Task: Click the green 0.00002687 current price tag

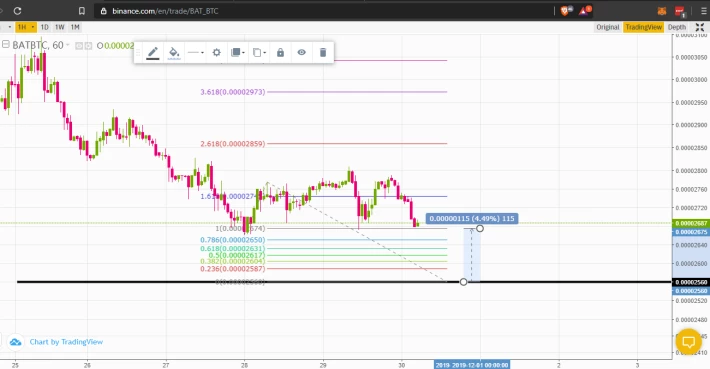Action: [x=691, y=223]
